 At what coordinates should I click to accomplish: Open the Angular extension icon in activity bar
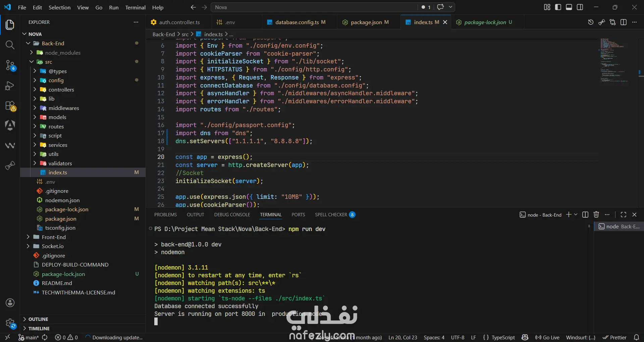tap(10, 125)
